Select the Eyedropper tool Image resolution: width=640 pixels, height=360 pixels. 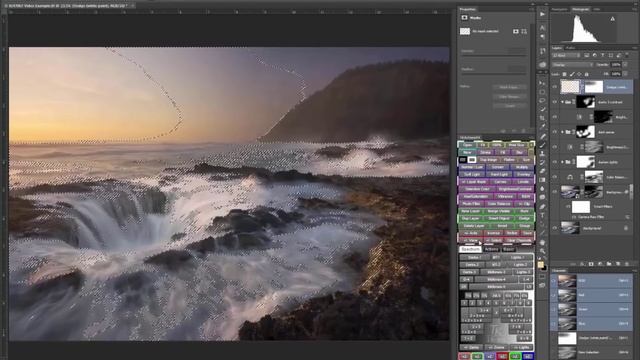[x=542, y=127]
